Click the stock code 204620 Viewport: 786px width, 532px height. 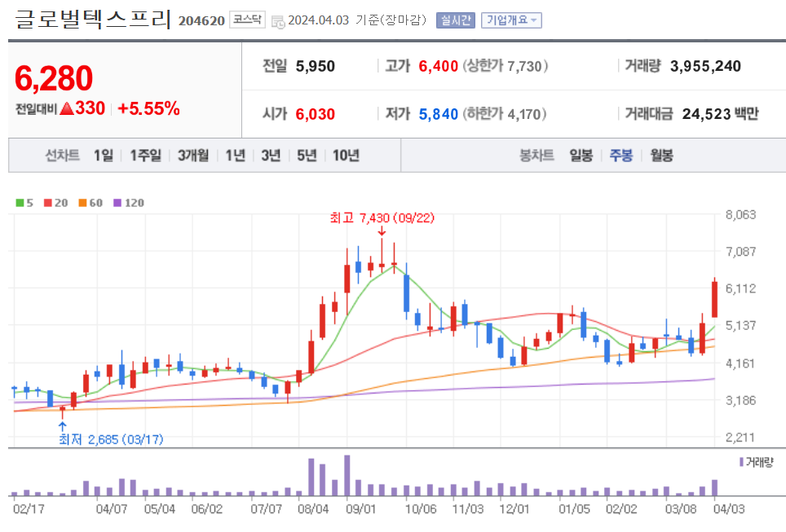201,21
